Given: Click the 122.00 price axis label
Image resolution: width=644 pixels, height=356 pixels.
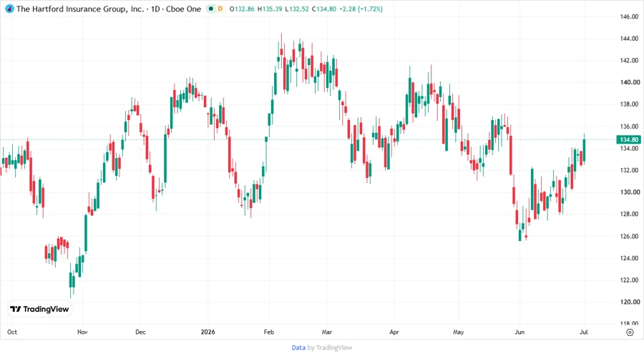Looking at the screenshot, I should [630, 280].
